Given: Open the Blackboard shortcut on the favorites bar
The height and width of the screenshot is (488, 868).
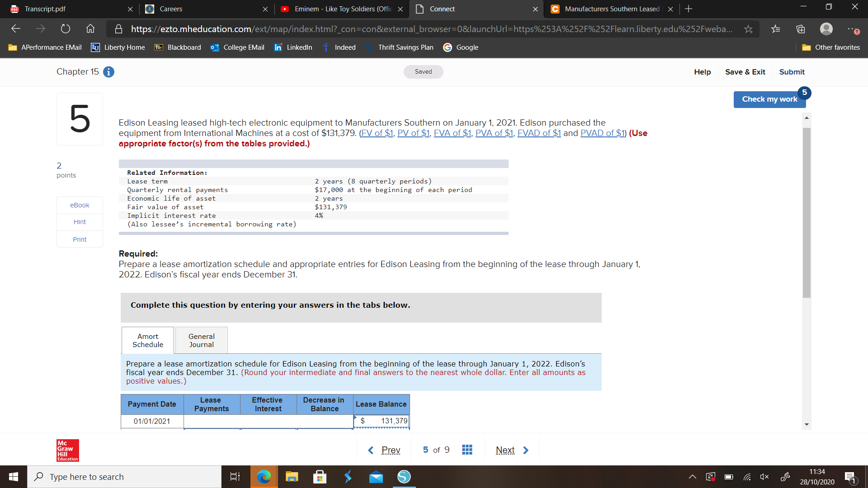Looking at the screenshot, I should 177,47.
